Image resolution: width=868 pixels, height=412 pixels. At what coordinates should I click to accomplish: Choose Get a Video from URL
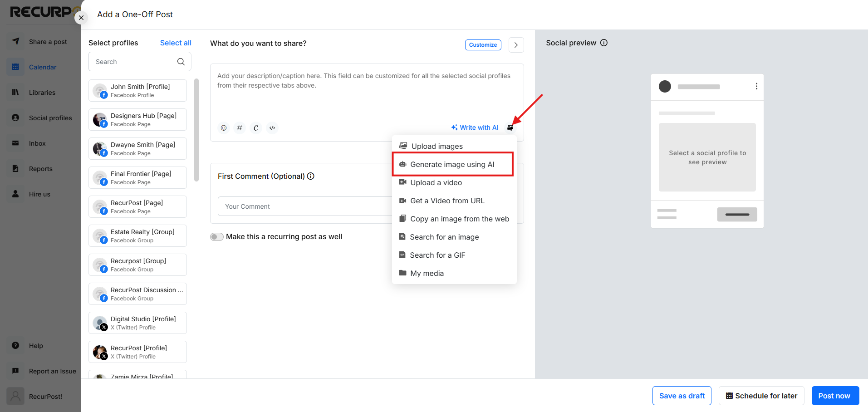(x=454, y=201)
